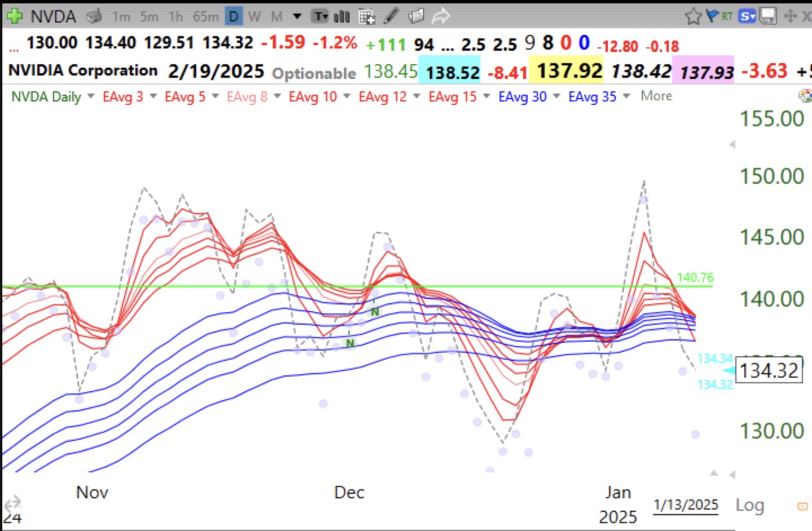Select the 5m timeframe
Image resolution: width=812 pixels, height=531 pixels.
[149, 17]
